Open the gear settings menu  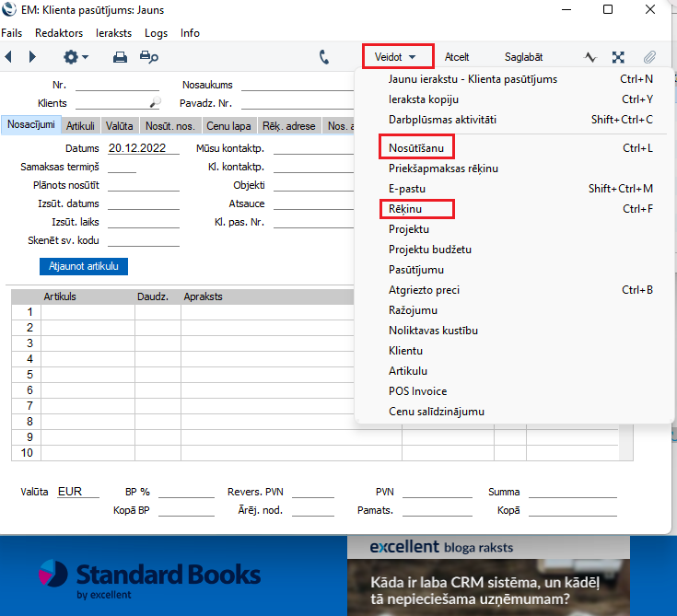[76, 57]
